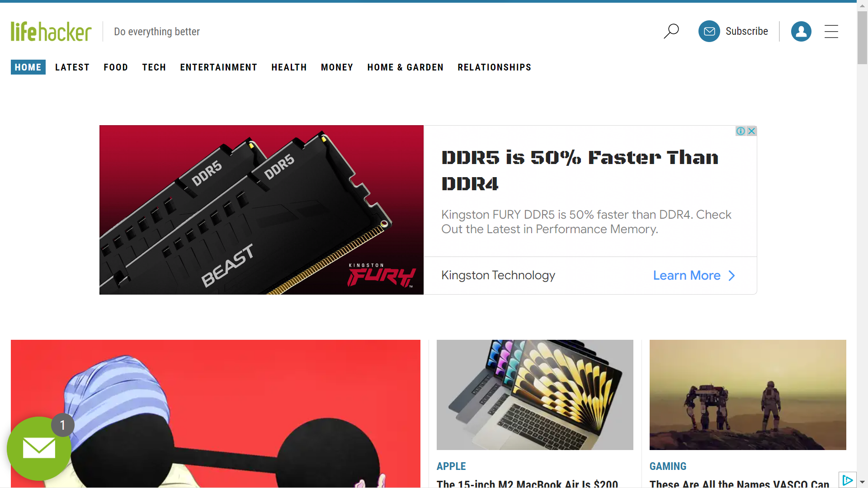Click the AdChoices info icon on ad
868x488 pixels.
(x=741, y=131)
